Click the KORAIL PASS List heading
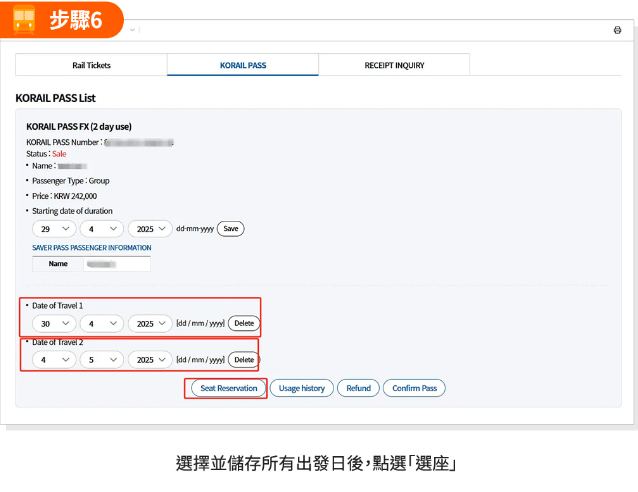Screen dimensions: 638x492 (x=55, y=98)
